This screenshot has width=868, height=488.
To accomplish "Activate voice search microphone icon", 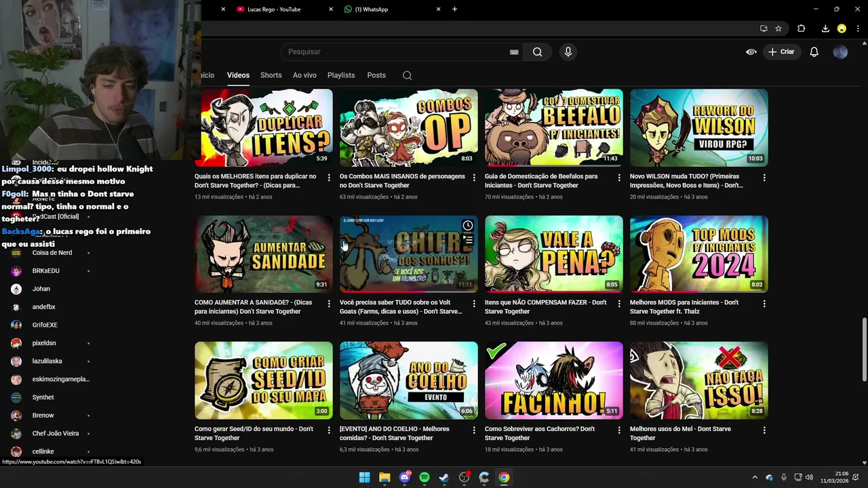I will 568,52.
